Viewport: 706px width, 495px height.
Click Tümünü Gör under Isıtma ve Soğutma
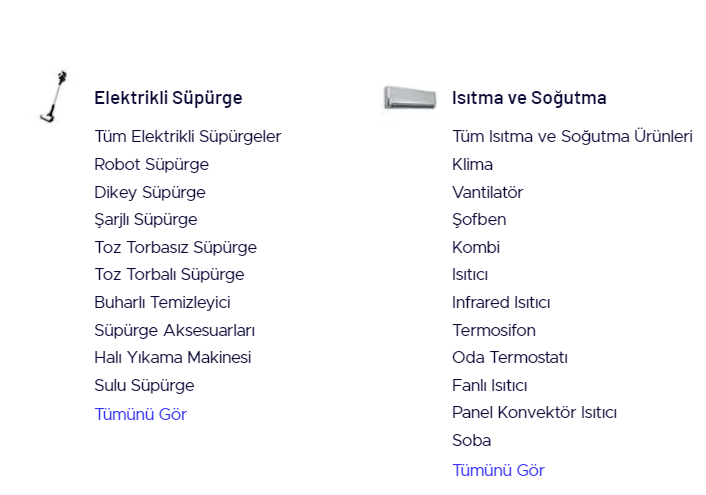498,470
